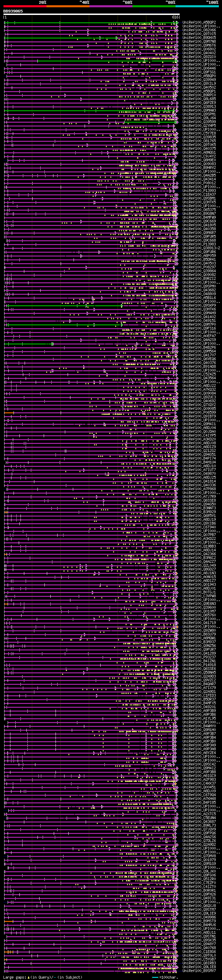The image size is (222, 980).
Task: Select label UniRef100_C4IYP5
Action: [199, 435]
